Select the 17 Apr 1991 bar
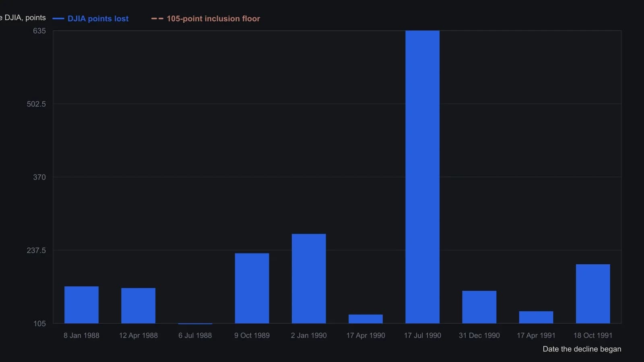 point(536,317)
